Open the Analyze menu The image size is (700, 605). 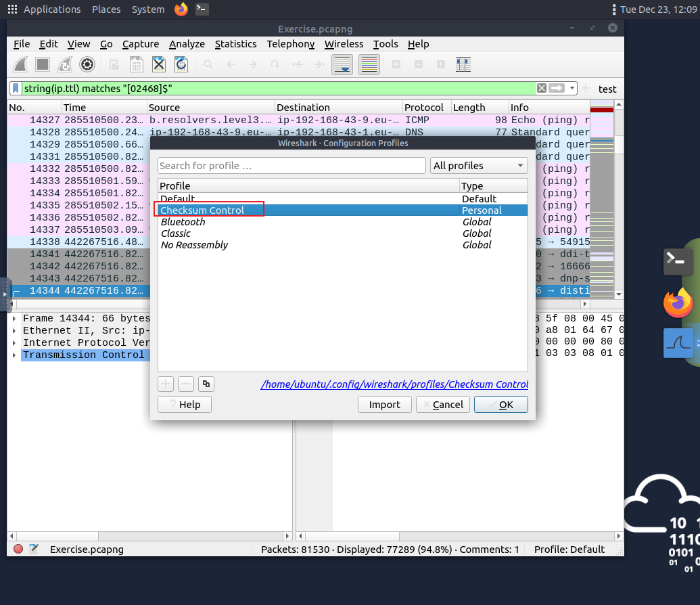click(187, 44)
